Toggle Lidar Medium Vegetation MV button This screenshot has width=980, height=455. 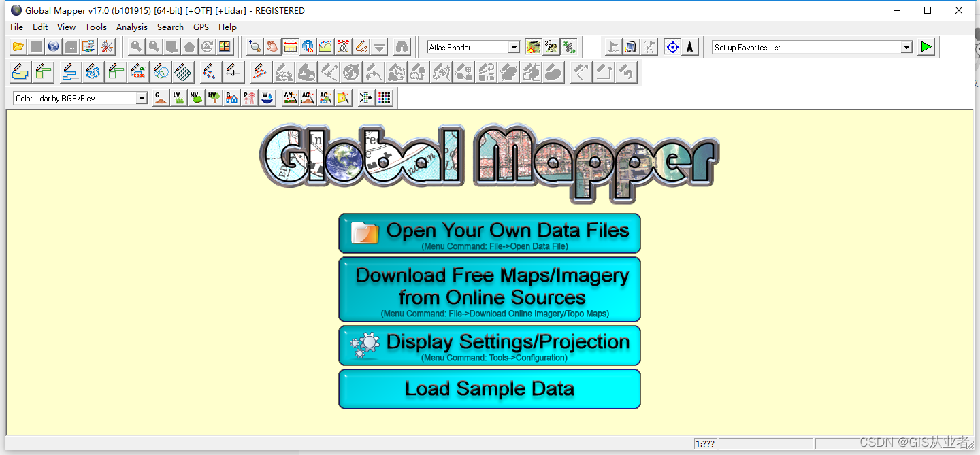pyautogui.click(x=196, y=98)
